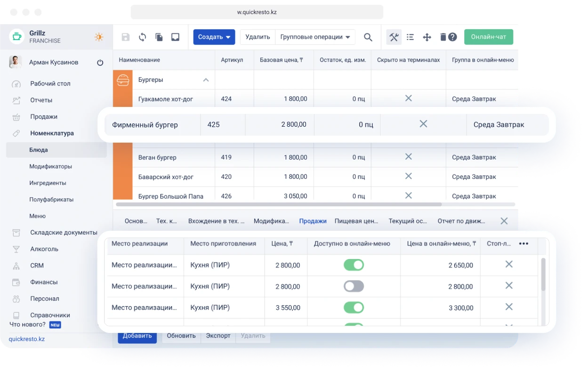Screen dimensions: 588x372
Task: Collapse the Бургеры group chevron
Action: (x=206, y=80)
